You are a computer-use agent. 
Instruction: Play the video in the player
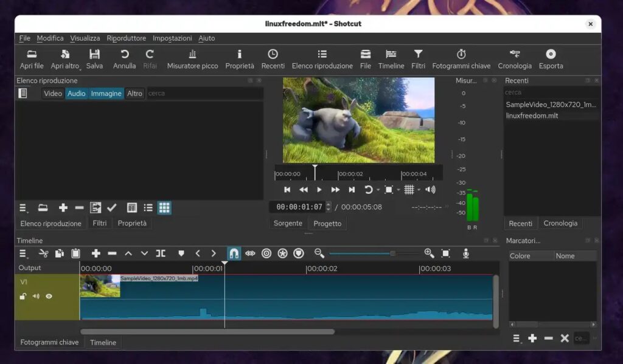(319, 190)
